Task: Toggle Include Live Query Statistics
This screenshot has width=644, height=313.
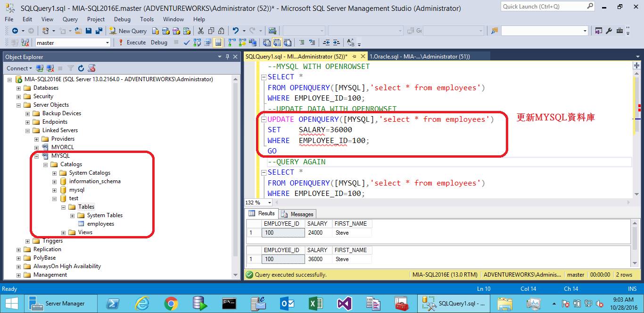Action: tap(242, 42)
